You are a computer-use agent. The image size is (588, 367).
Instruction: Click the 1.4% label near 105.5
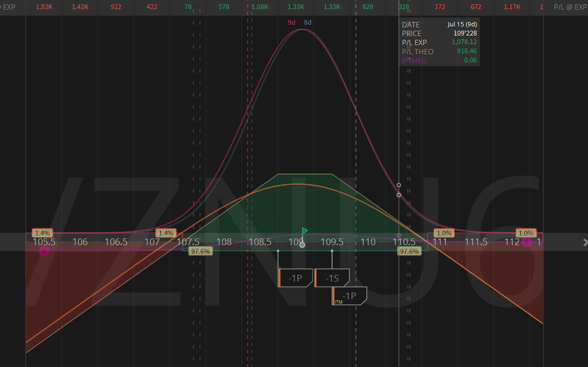[43, 233]
